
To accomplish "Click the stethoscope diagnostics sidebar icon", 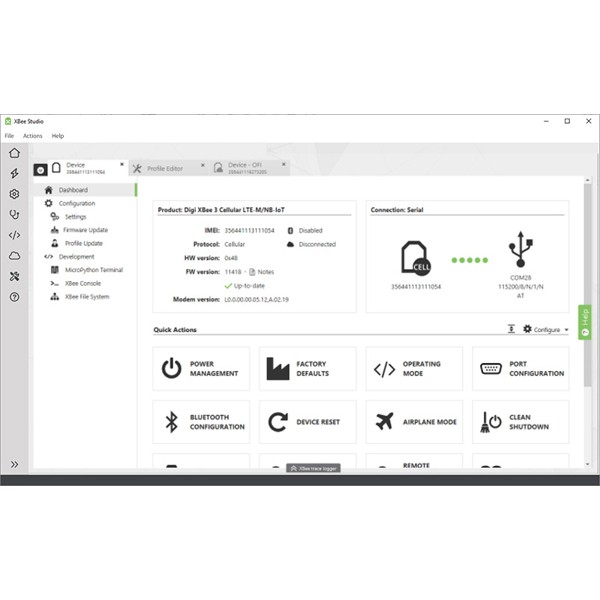I will [15, 214].
